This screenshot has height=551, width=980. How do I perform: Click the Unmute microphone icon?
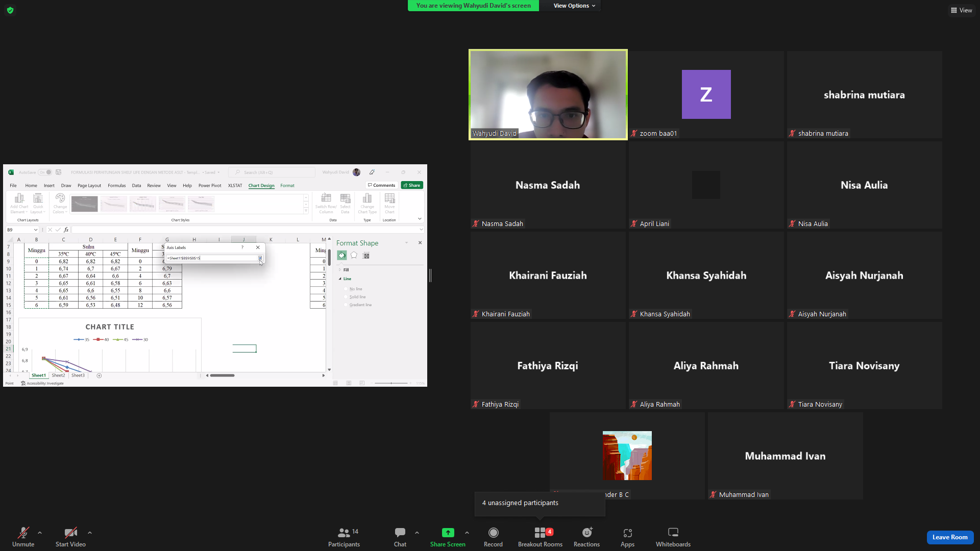(23, 533)
